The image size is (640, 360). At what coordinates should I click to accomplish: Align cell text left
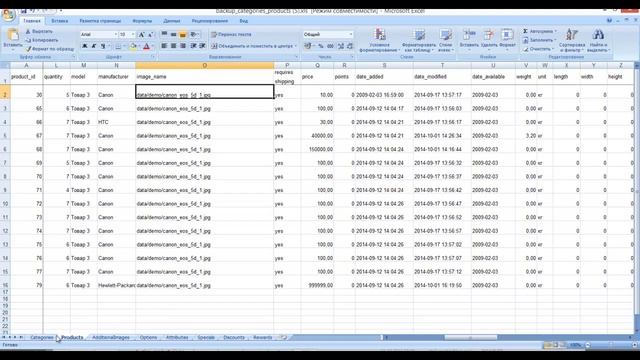coord(164,46)
